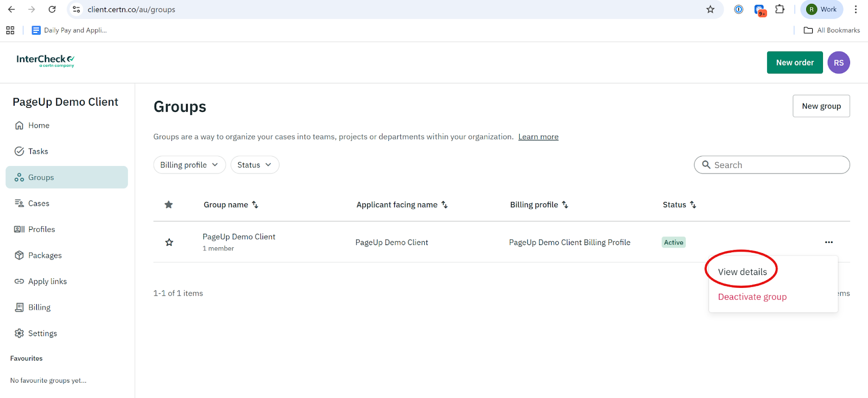Select View details from the context menu
The height and width of the screenshot is (398, 868).
point(742,272)
